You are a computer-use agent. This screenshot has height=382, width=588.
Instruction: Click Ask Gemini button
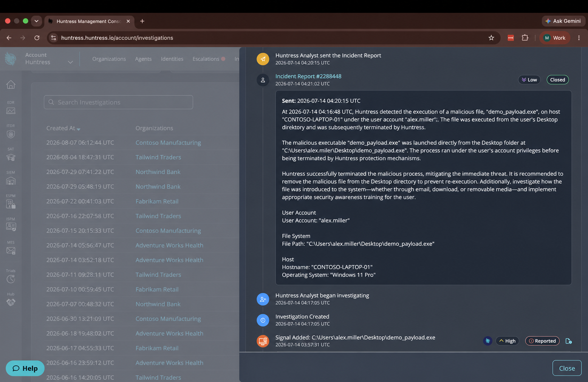(563, 21)
